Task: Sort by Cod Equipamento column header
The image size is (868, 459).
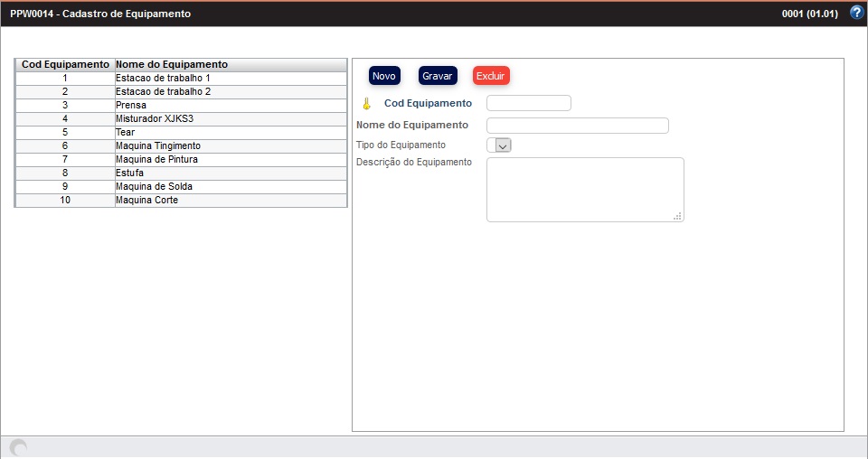Action: (65, 65)
